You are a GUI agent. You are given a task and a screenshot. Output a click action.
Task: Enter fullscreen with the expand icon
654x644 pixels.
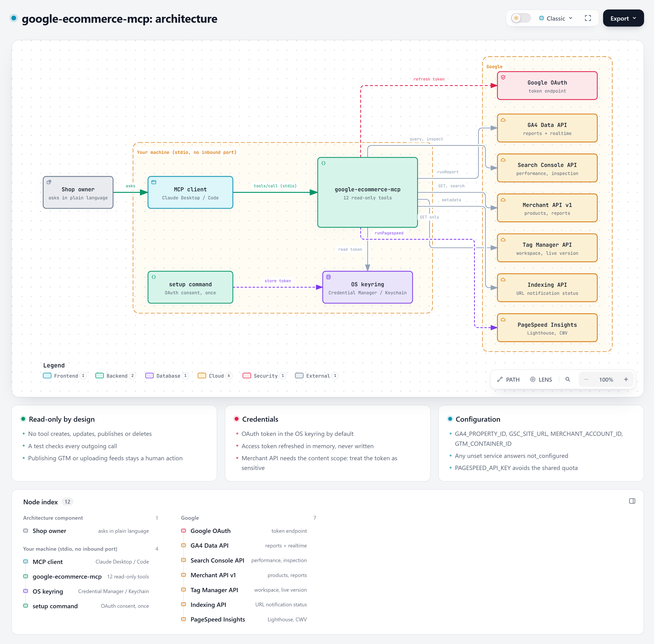pos(588,18)
